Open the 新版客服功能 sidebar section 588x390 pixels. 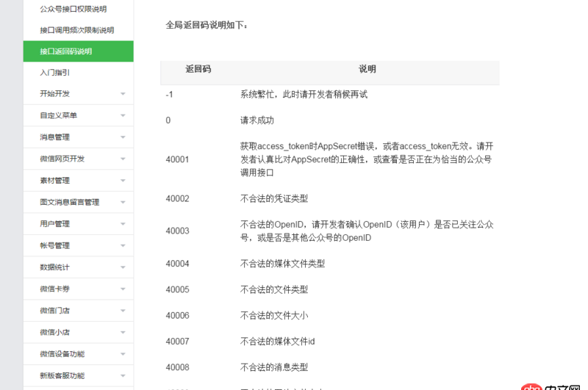[62, 375]
